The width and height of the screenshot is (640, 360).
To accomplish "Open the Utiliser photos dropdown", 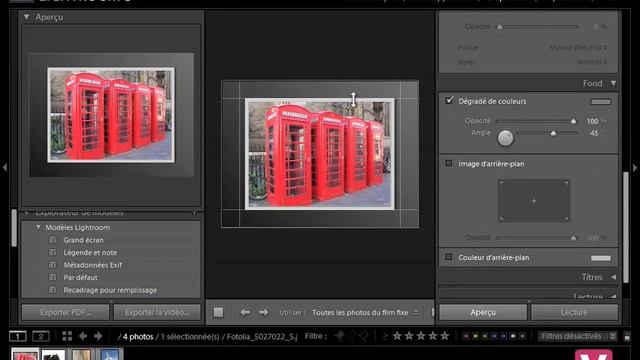I will coord(365,312).
